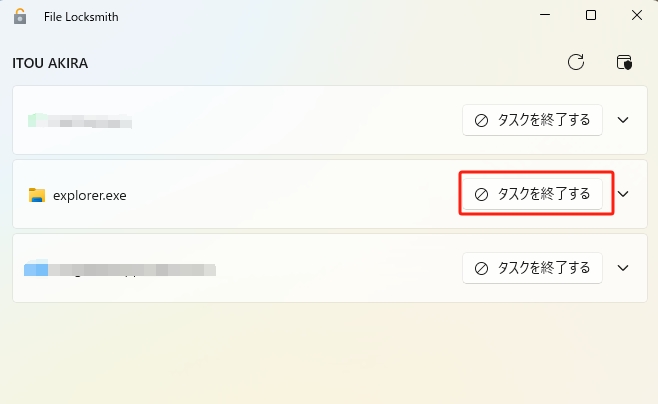Image resolution: width=658 pixels, height=404 pixels.
Task: Click the Reload refresh icon
Action: pyautogui.click(x=576, y=62)
